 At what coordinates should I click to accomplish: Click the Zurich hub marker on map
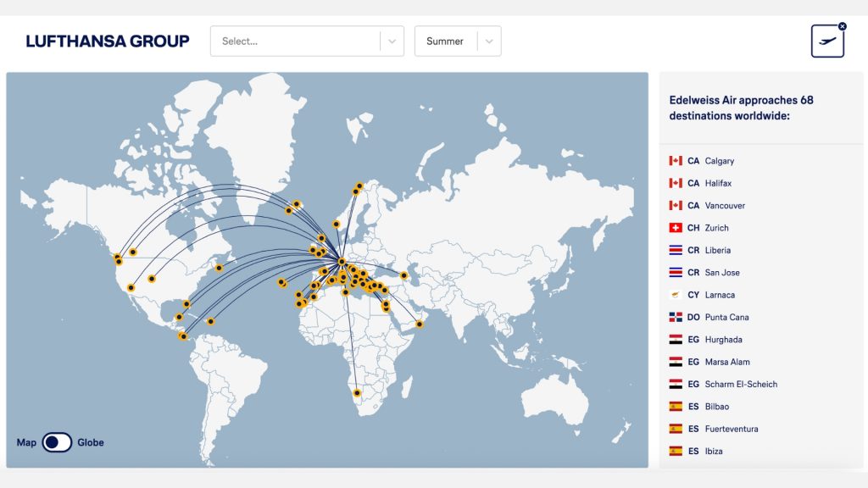[342, 261]
